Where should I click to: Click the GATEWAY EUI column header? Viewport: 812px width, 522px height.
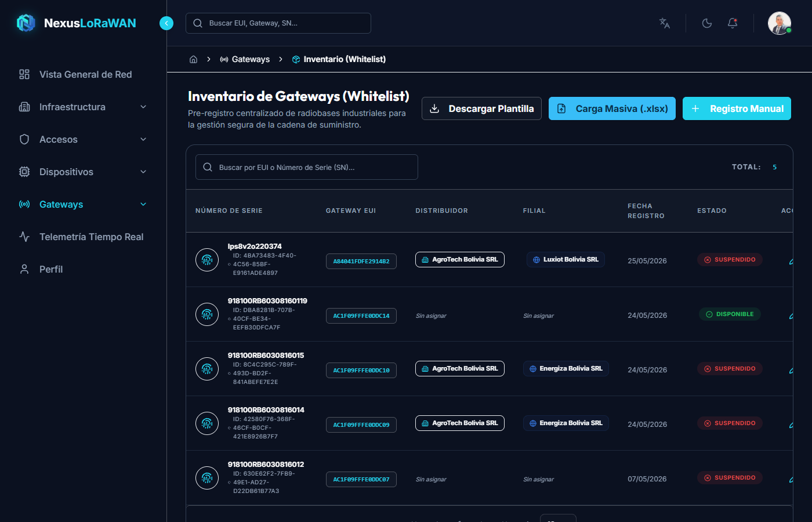351,211
